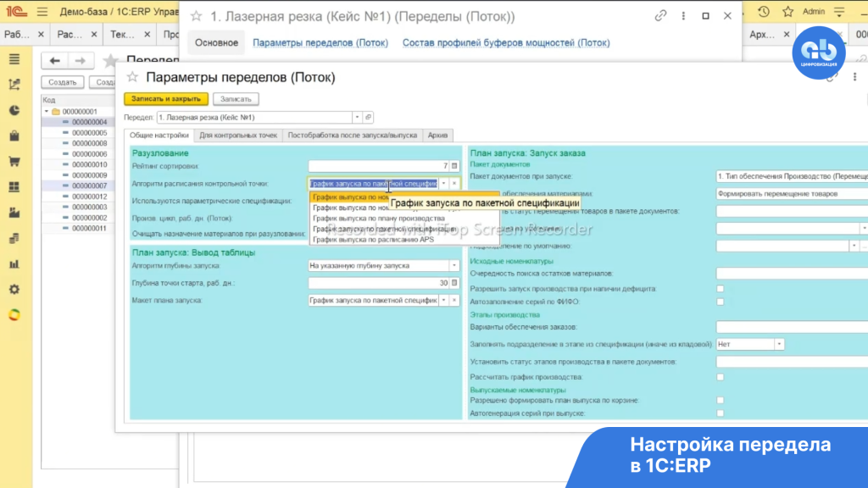Open the colored circle section in sidebar
The width and height of the screenshot is (868, 488).
[14, 315]
